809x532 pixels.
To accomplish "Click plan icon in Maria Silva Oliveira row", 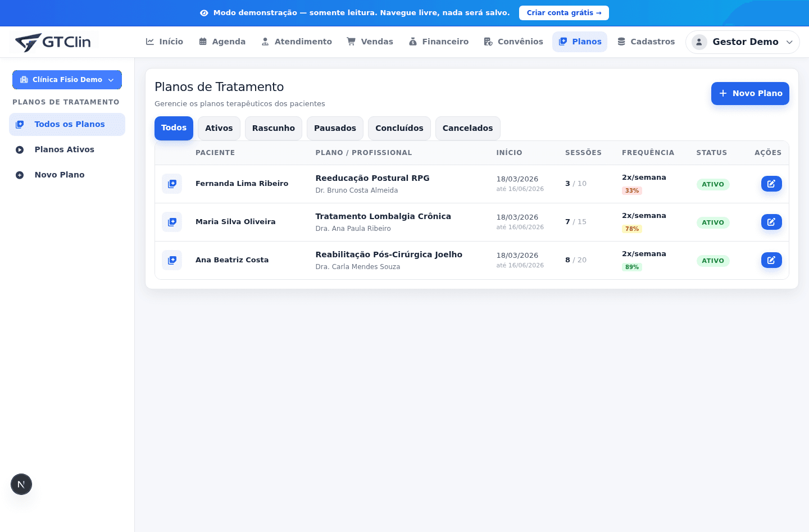I will 172,222.
